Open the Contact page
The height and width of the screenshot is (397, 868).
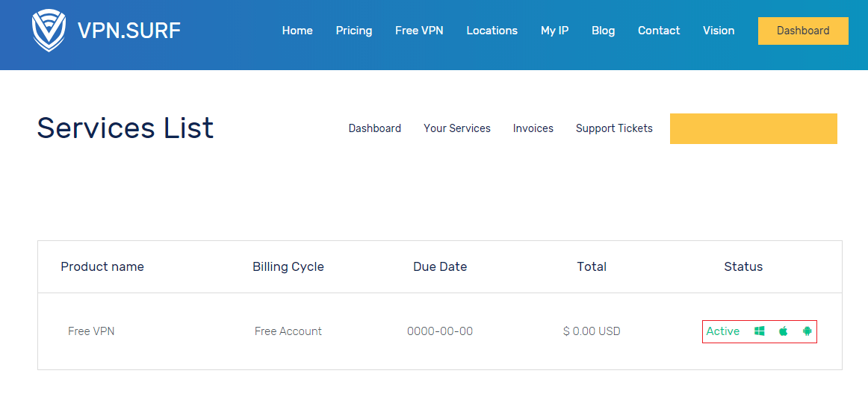[x=659, y=31]
